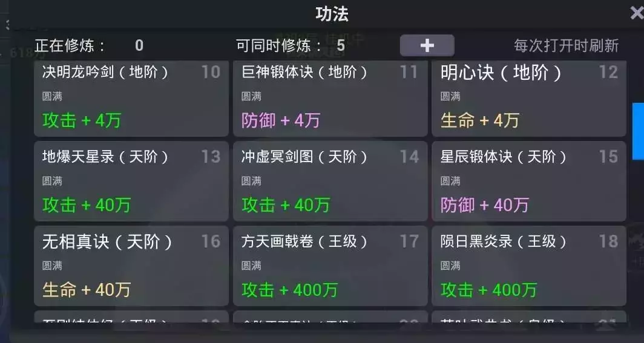Click the 功法 panel title
644x343 pixels.
tap(332, 14)
